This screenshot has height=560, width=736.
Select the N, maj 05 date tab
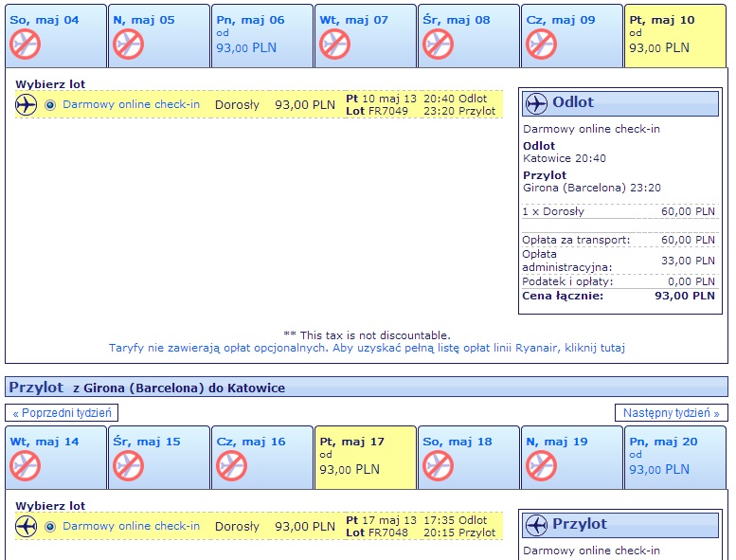(159, 36)
